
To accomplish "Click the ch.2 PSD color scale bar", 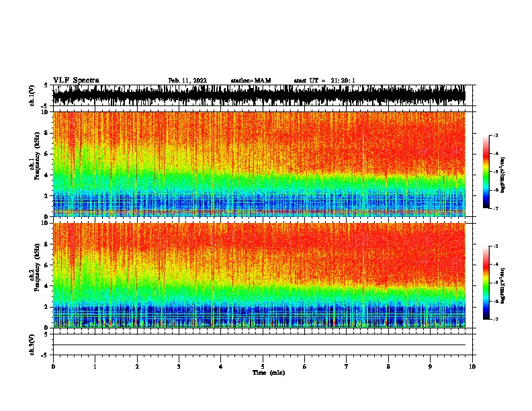I will point(486,283).
